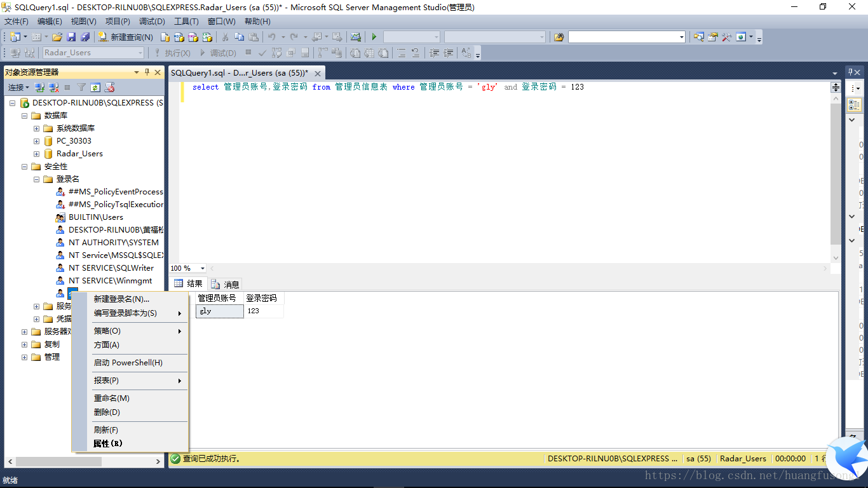The image size is (868, 488).
Task: Click the web browser toolbar icon
Action: pos(741,37)
